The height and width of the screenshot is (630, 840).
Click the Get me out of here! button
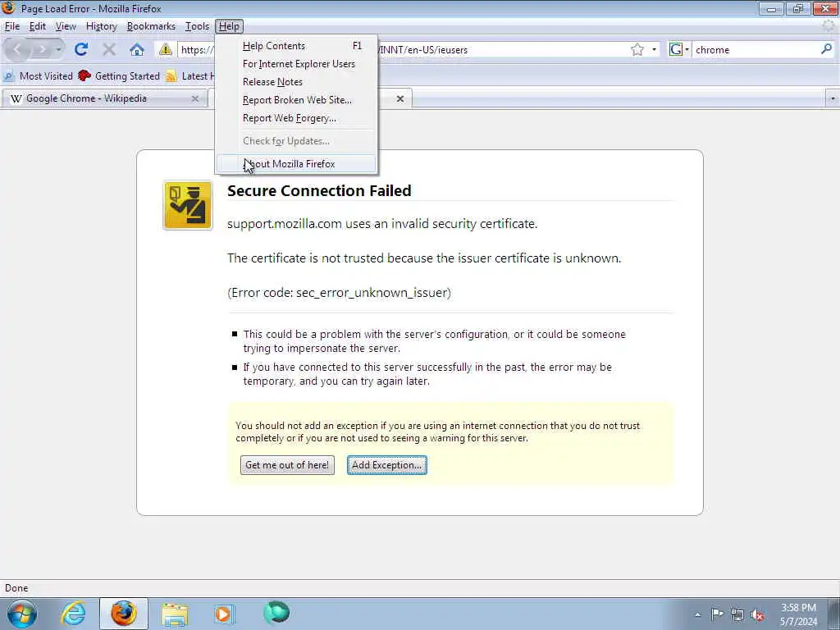(287, 465)
